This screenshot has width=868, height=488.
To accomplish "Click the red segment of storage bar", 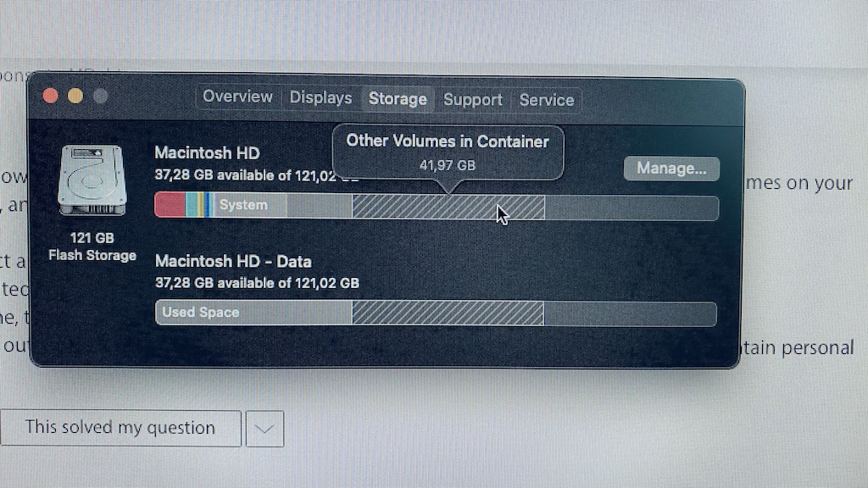I will (x=170, y=205).
